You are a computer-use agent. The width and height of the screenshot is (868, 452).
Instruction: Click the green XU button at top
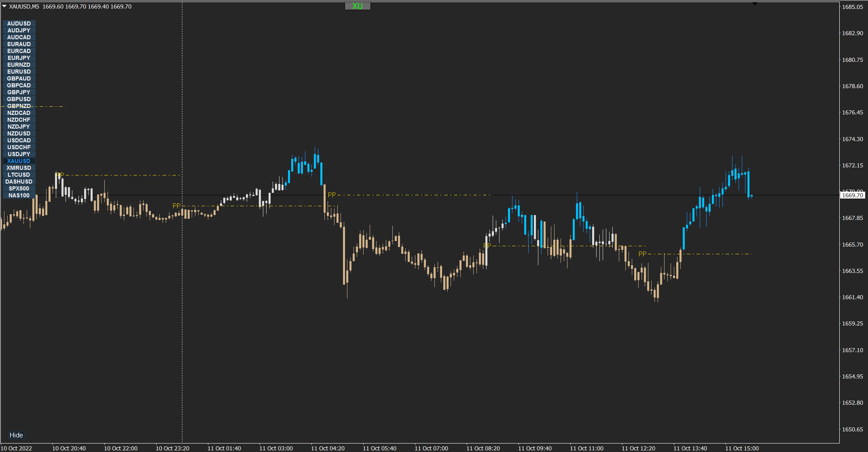(x=357, y=6)
